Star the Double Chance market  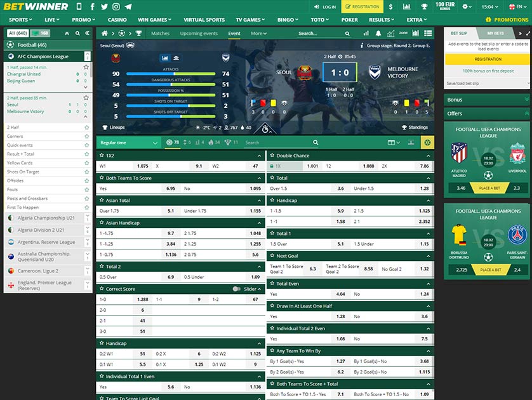point(272,156)
